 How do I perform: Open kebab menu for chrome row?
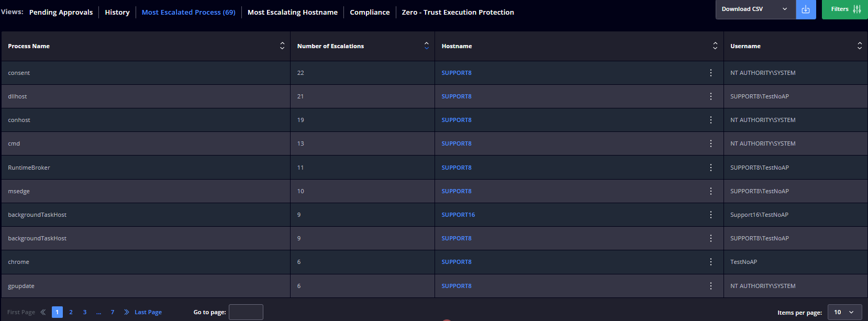pos(710,262)
